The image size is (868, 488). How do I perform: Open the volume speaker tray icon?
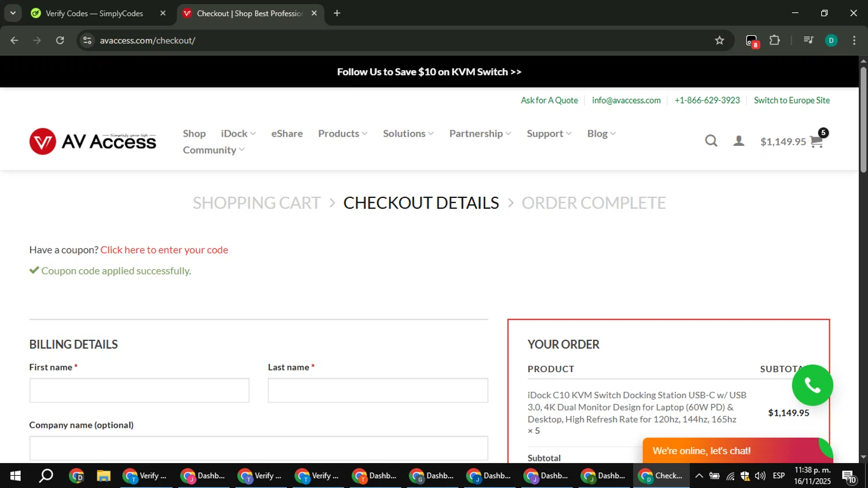pos(760,476)
